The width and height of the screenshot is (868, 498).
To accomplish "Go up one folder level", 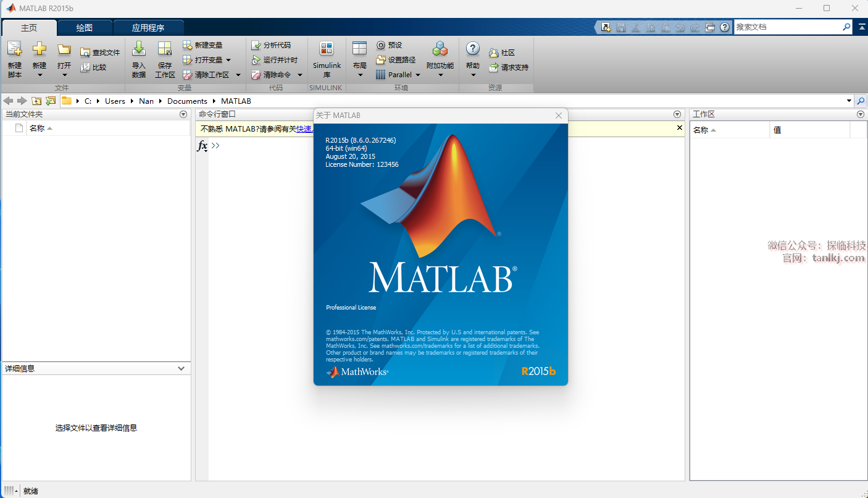I will (36, 101).
